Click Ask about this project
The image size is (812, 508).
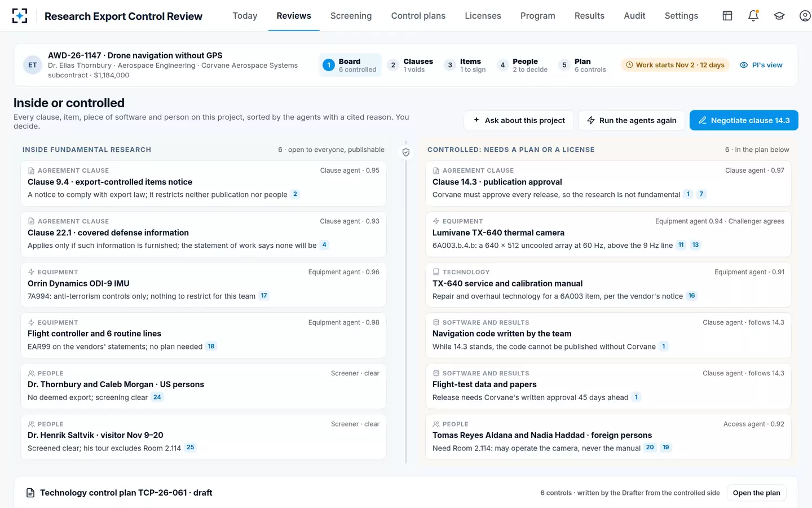click(x=519, y=120)
